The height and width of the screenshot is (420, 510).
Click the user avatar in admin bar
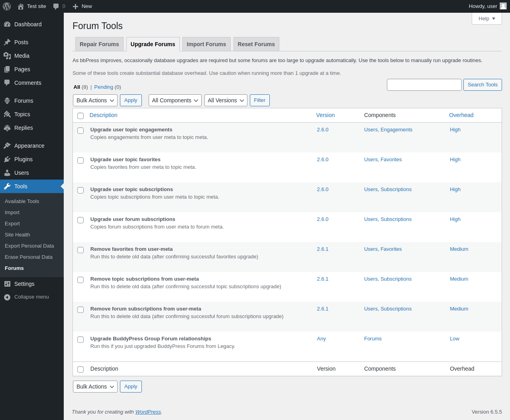(x=503, y=6)
